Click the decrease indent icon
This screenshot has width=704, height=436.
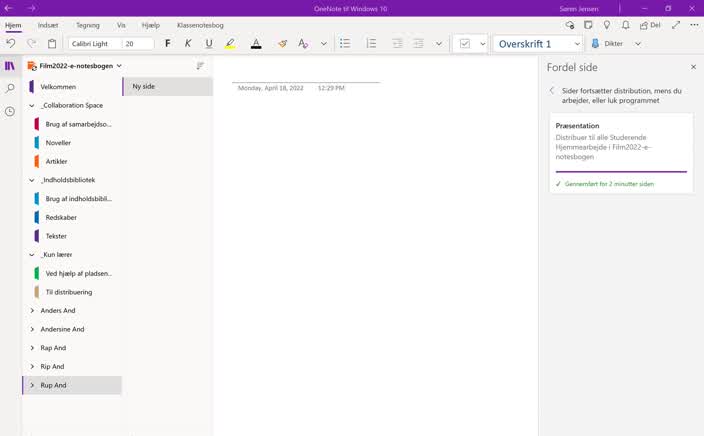pyautogui.click(x=397, y=44)
